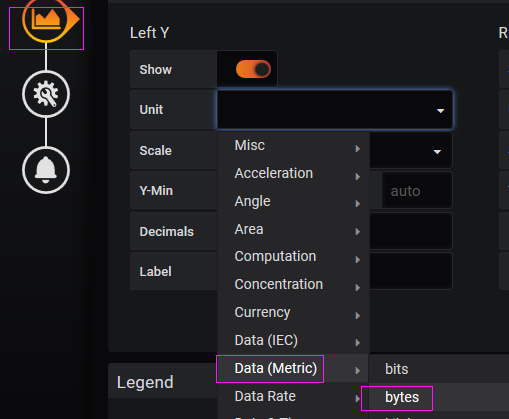Click the Y-Max auto input field
The height and width of the screenshot is (419, 509).
click(x=417, y=191)
